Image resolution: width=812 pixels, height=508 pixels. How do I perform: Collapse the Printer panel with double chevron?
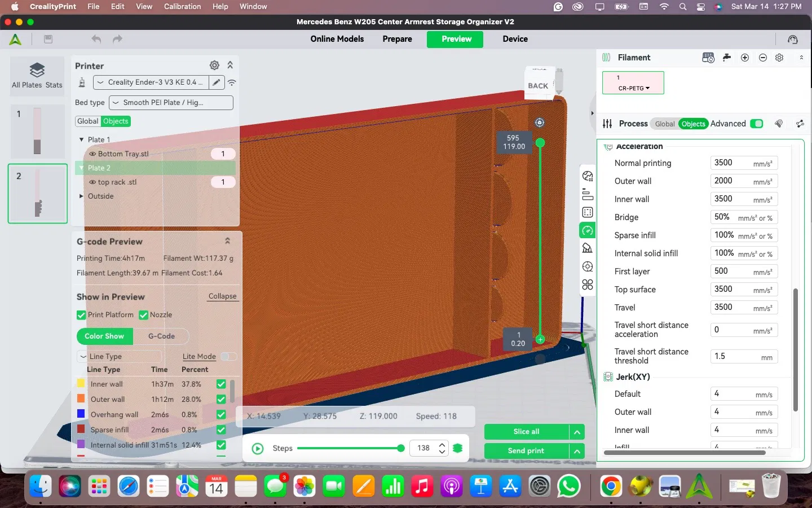(230, 65)
